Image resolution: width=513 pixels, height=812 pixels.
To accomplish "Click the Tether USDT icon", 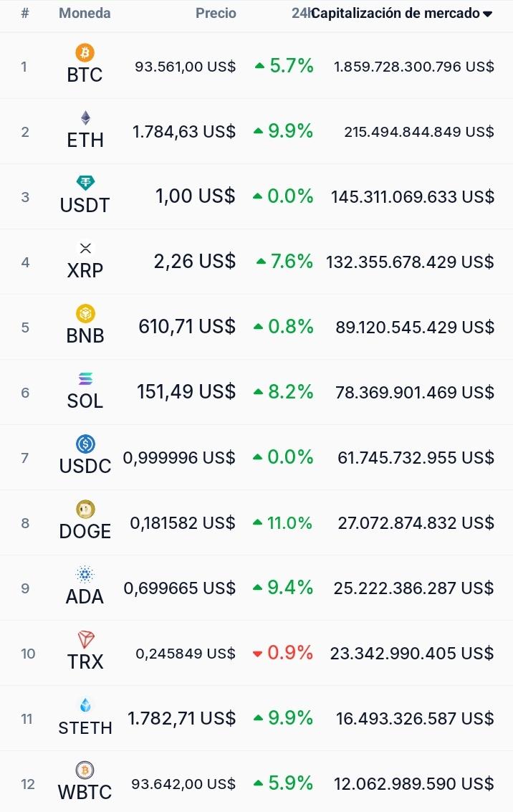I will pyautogui.click(x=85, y=183).
